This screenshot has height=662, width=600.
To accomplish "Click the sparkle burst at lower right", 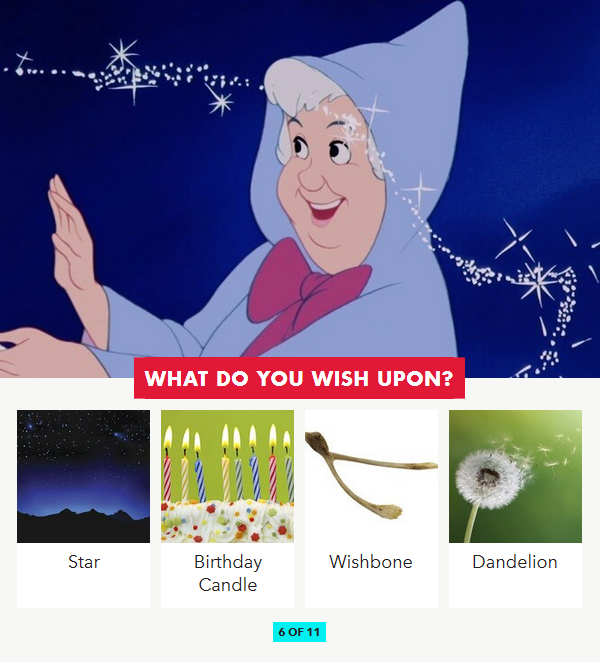I will pyautogui.click(x=538, y=281).
